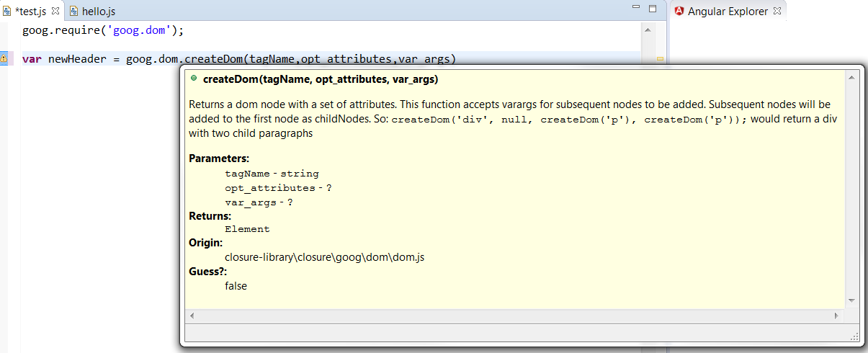Viewport: 868px width, 353px height.
Task: Click the hello.js file icon
Action: 74,12
